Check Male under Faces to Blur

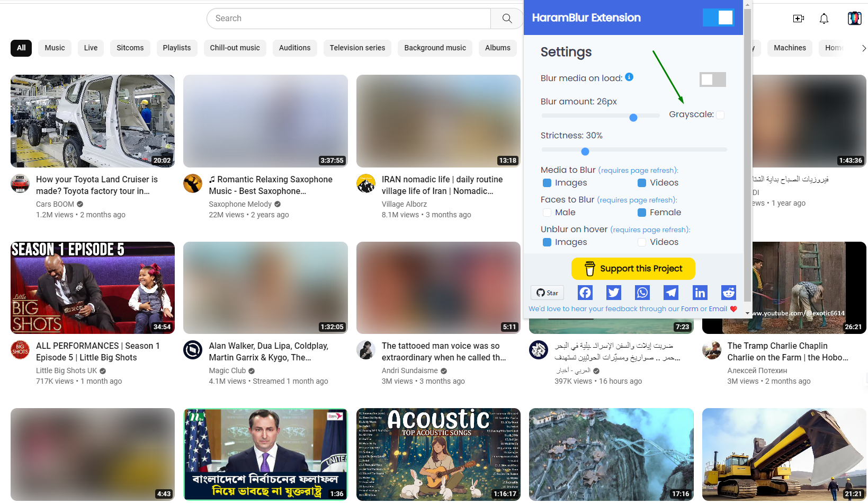pyautogui.click(x=547, y=213)
